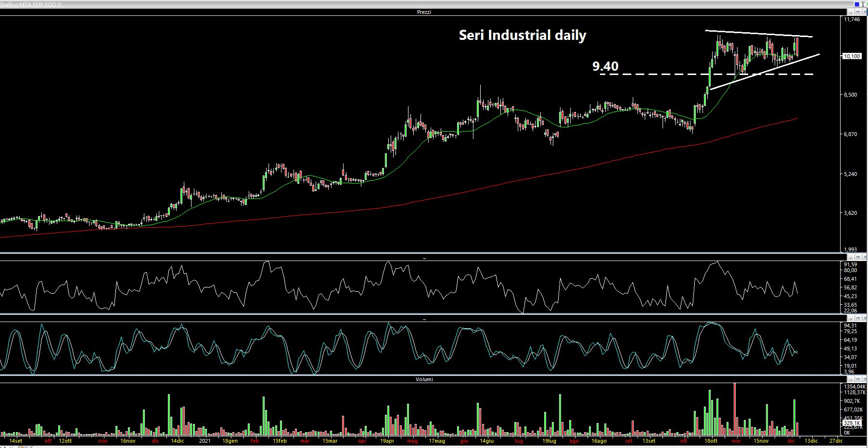The width and height of the screenshot is (868, 448).
Task: Click the 13dic date label
Action: coord(811,441)
